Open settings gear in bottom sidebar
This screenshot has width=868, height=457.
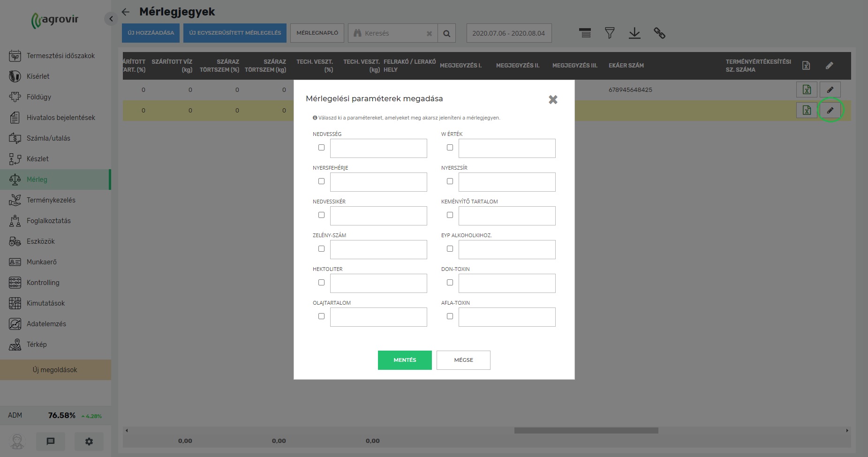pos(89,442)
